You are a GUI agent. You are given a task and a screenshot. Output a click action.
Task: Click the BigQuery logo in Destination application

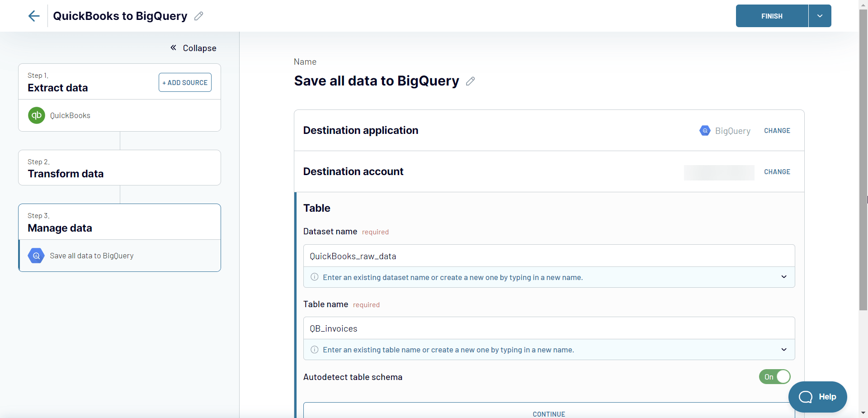(705, 131)
